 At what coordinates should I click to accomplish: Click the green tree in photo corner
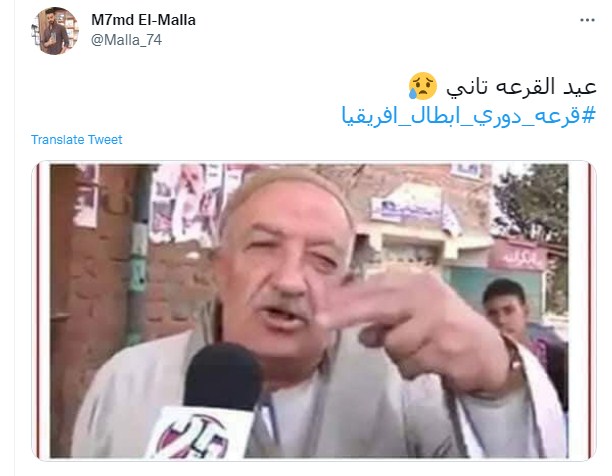pos(533,201)
